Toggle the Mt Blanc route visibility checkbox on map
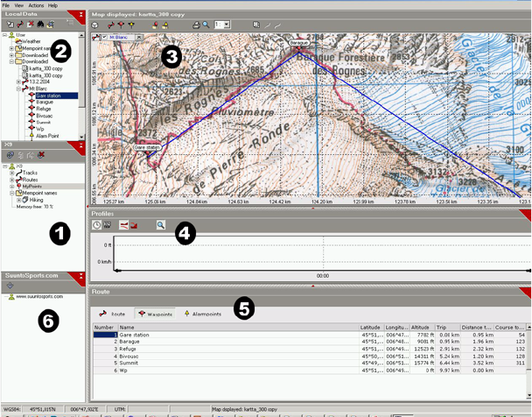The height and width of the screenshot is (417, 532). click(104, 38)
